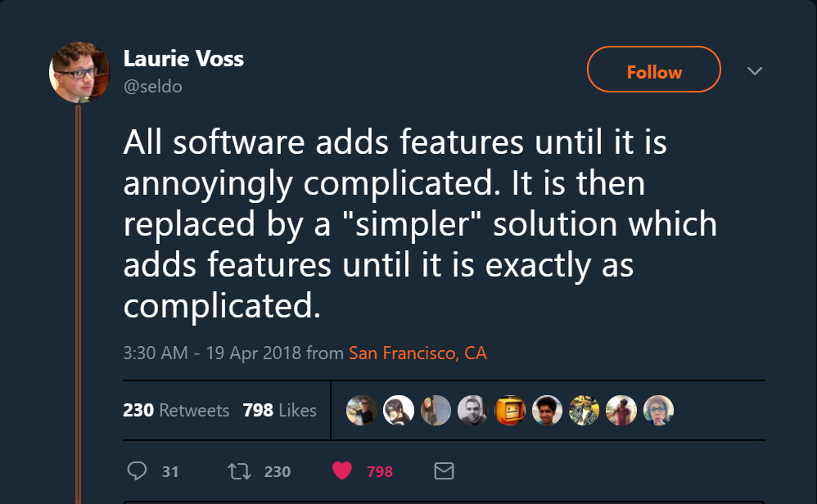Send tweet via the envelope icon
817x504 pixels.
pyautogui.click(x=443, y=470)
